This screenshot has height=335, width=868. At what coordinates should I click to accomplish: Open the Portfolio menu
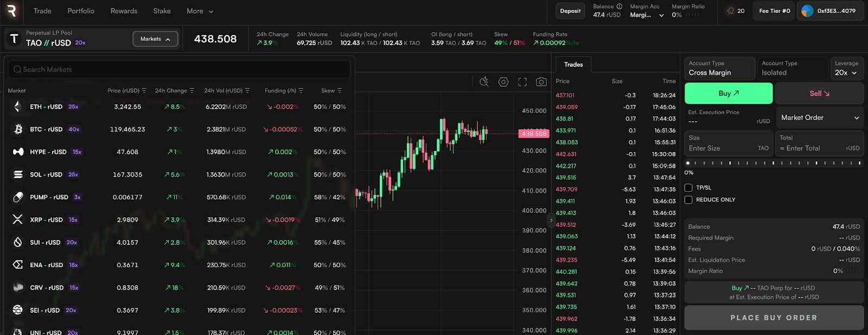81,11
